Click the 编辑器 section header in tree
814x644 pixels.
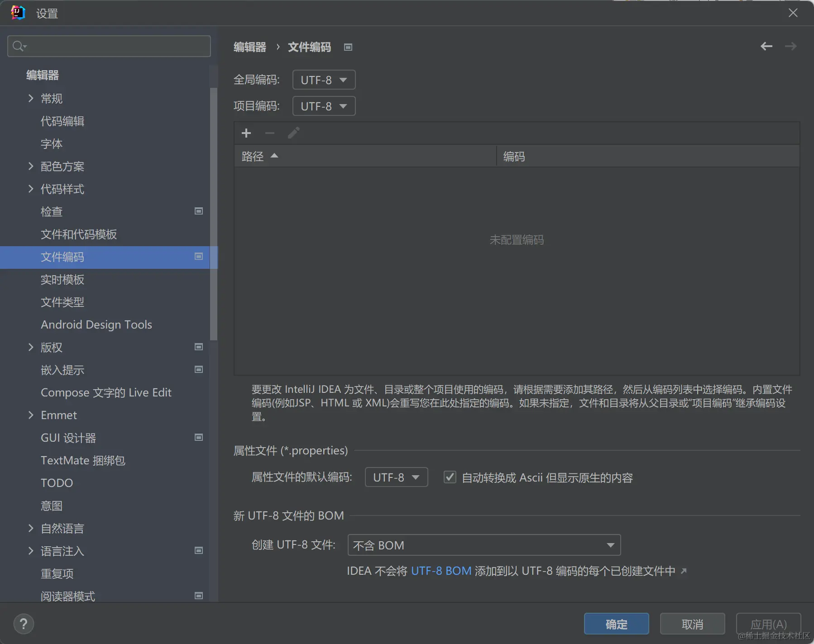tap(43, 75)
